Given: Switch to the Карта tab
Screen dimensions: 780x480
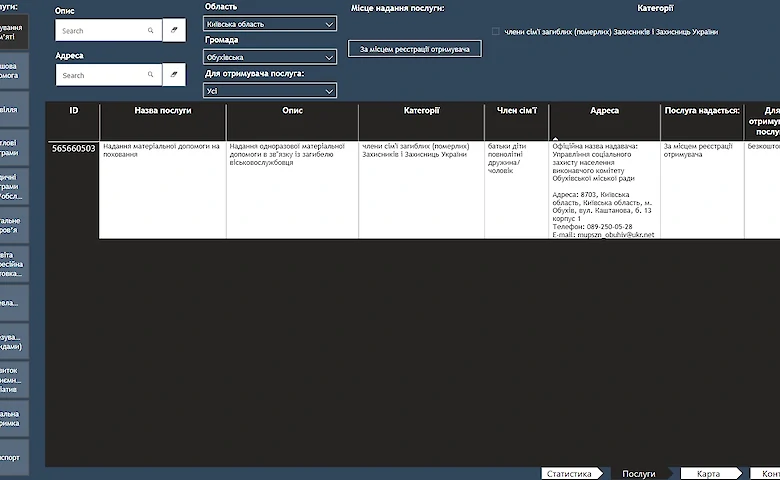Looking at the screenshot, I should pyautogui.click(x=711, y=474).
